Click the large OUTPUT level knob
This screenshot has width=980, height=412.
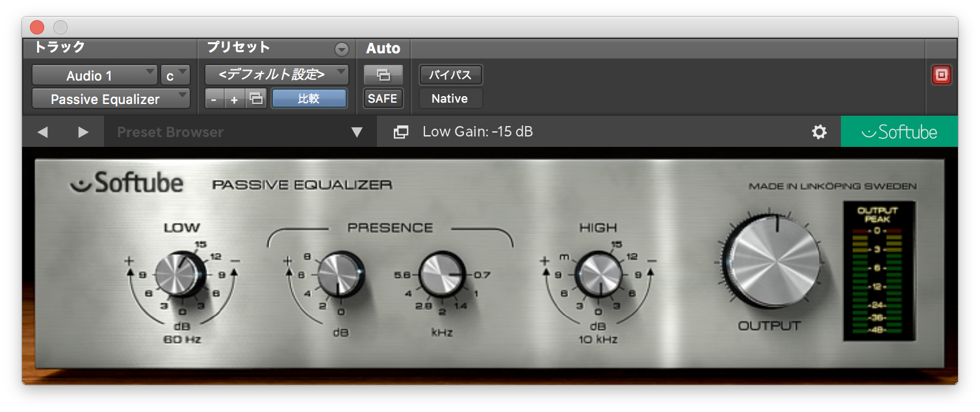coord(773,260)
